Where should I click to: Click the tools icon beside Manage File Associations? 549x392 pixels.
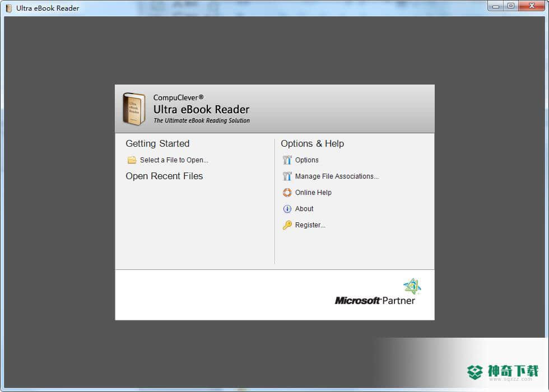[287, 176]
